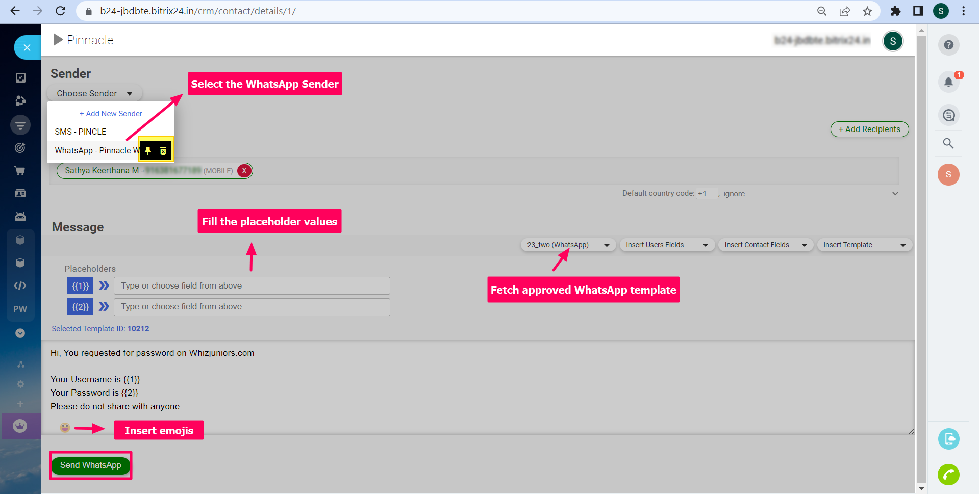Click the green phone call icon
This screenshot has width=980, height=494.
tap(948, 475)
